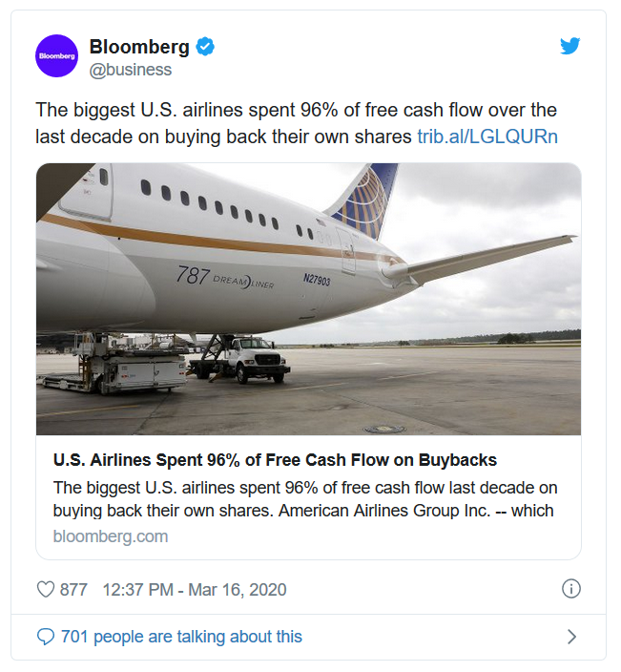The height and width of the screenshot is (672, 621).
Task: Open article headline about 96% buybacks
Action: tap(275, 460)
